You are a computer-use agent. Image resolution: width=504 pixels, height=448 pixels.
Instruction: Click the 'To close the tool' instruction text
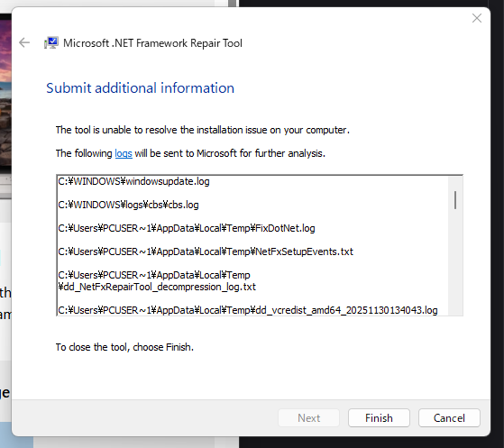(x=124, y=347)
